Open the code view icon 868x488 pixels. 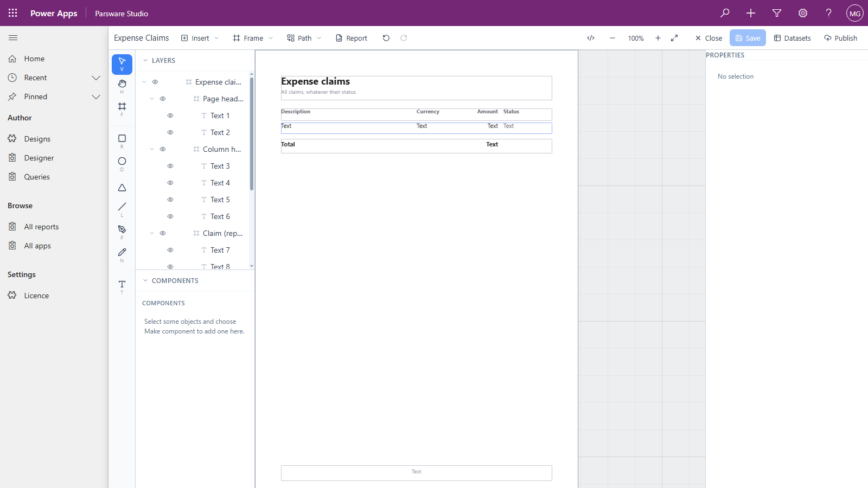[591, 38]
